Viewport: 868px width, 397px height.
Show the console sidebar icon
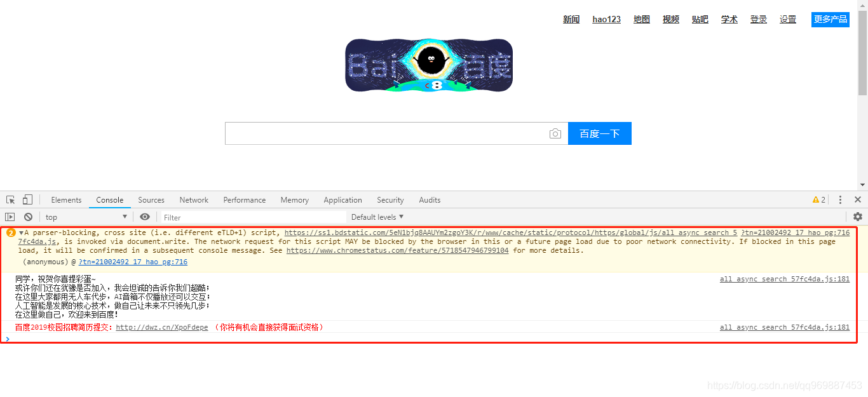pos(10,217)
